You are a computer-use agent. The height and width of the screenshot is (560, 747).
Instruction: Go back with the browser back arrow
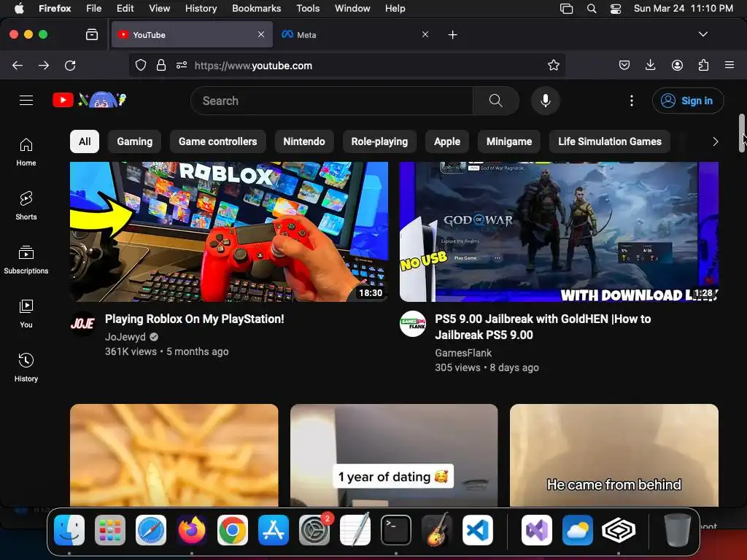tap(18, 65)
